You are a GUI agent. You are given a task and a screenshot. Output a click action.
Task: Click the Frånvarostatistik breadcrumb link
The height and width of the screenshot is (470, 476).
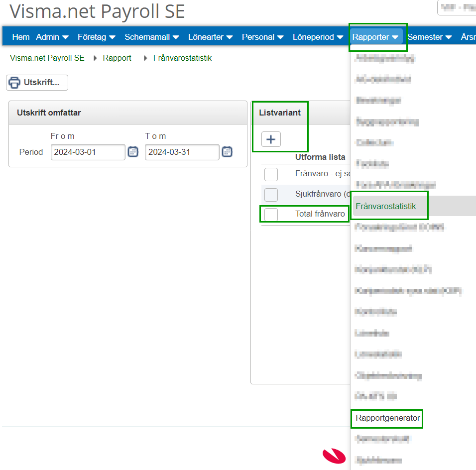182,58
